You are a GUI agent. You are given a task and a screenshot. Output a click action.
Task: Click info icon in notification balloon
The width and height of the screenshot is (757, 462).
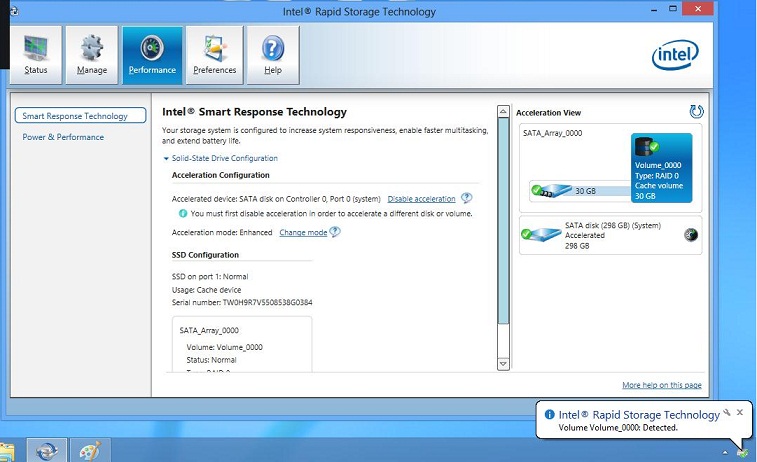pos(549,414)
